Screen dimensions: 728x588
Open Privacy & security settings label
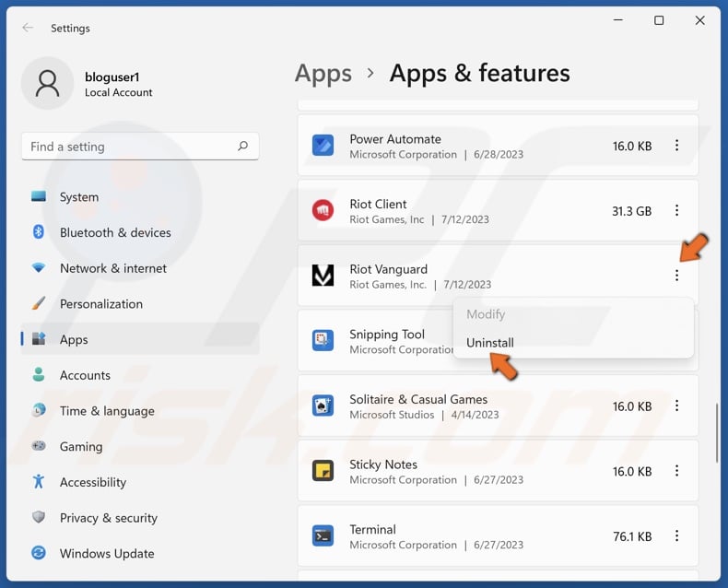109,518
